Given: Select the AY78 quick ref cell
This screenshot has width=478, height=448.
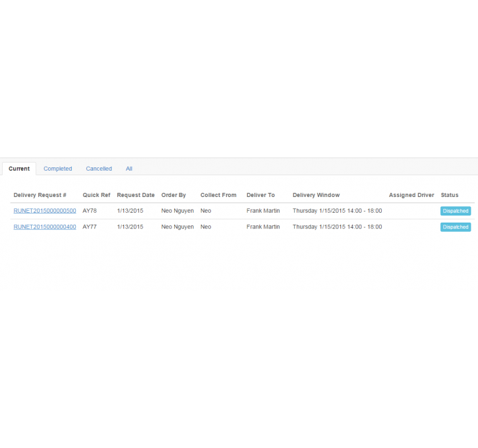Looking at the screenshot, I should coord(90,211).
